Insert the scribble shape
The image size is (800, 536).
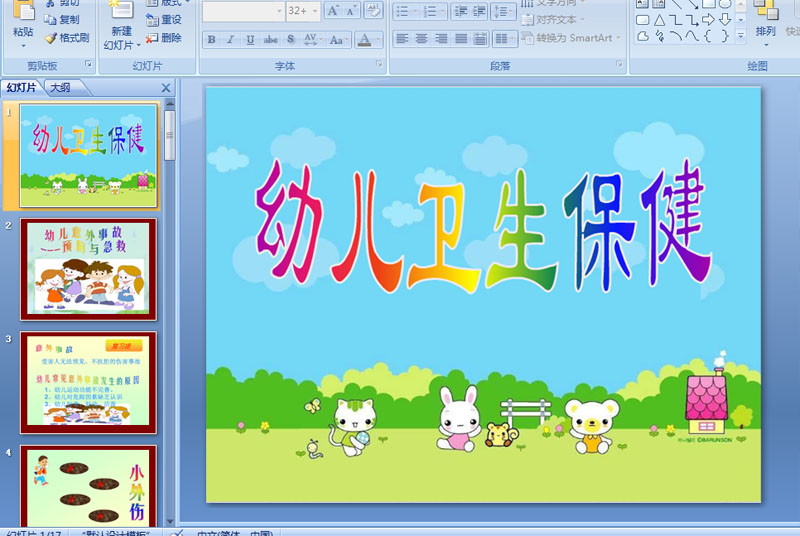pos(659,36)
